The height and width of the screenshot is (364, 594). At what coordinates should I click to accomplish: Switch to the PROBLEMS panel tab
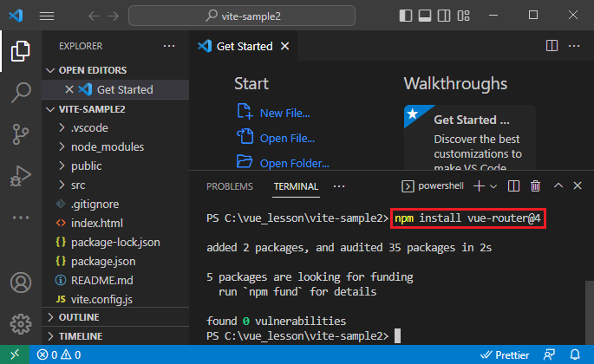[230, 186]
